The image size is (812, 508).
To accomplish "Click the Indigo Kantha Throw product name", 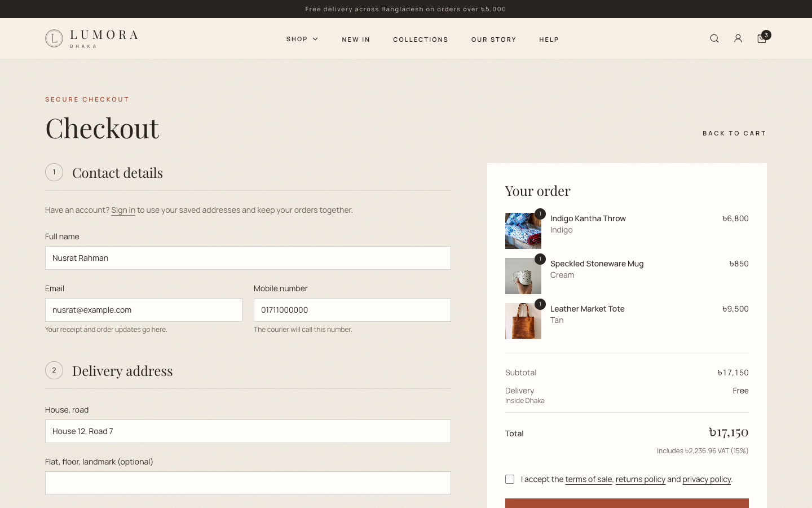I will 588,218.
